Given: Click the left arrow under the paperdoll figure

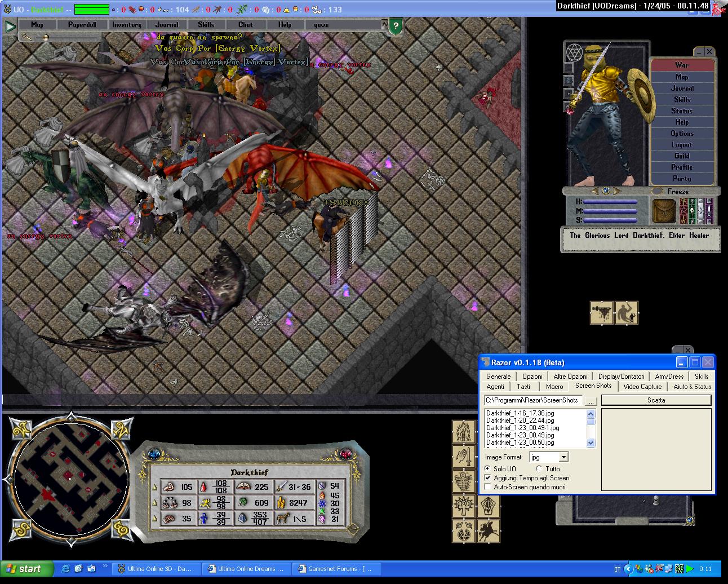Looking at the screenshot, I should 595,191.
